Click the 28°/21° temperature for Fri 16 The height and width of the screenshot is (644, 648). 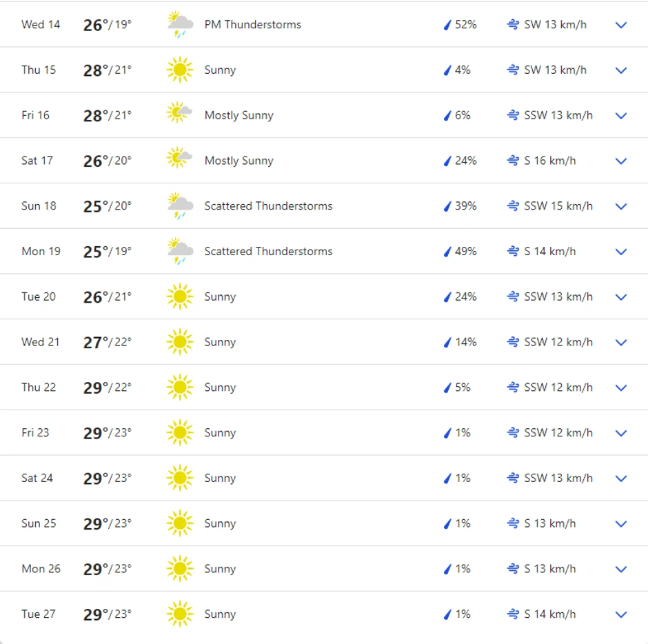click(x=107, y=115)
